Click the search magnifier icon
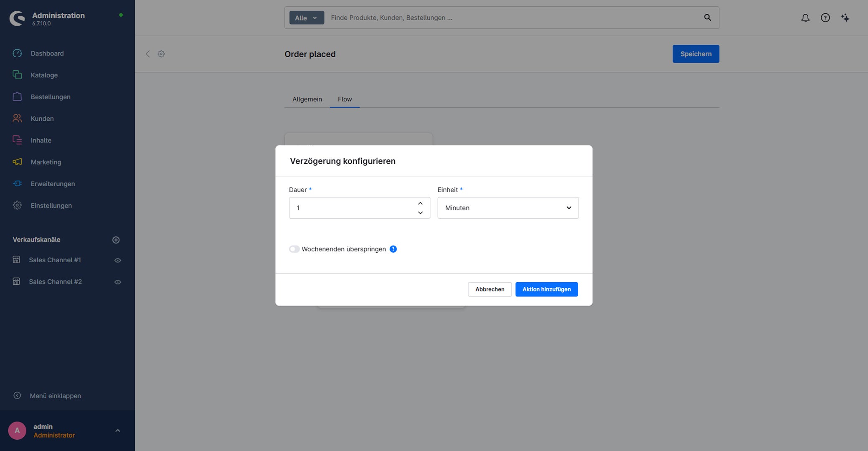The image size is (868, 451). 707,18
